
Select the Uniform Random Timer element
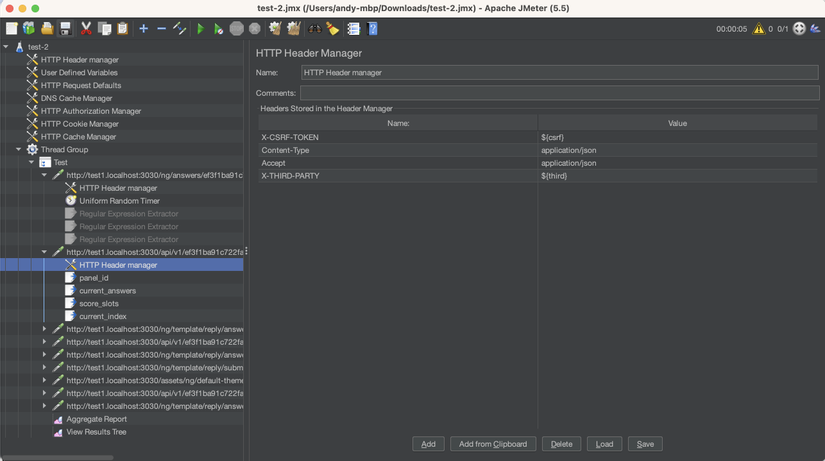tap(119, 201)
